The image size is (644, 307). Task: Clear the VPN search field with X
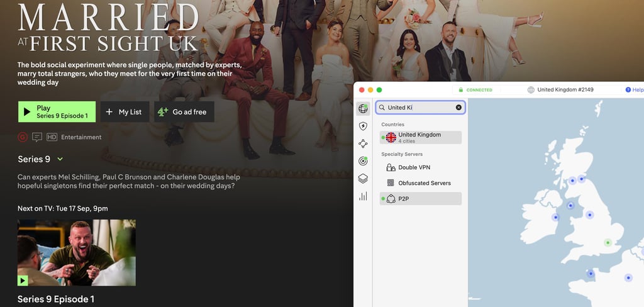click(x=458, y=108)
